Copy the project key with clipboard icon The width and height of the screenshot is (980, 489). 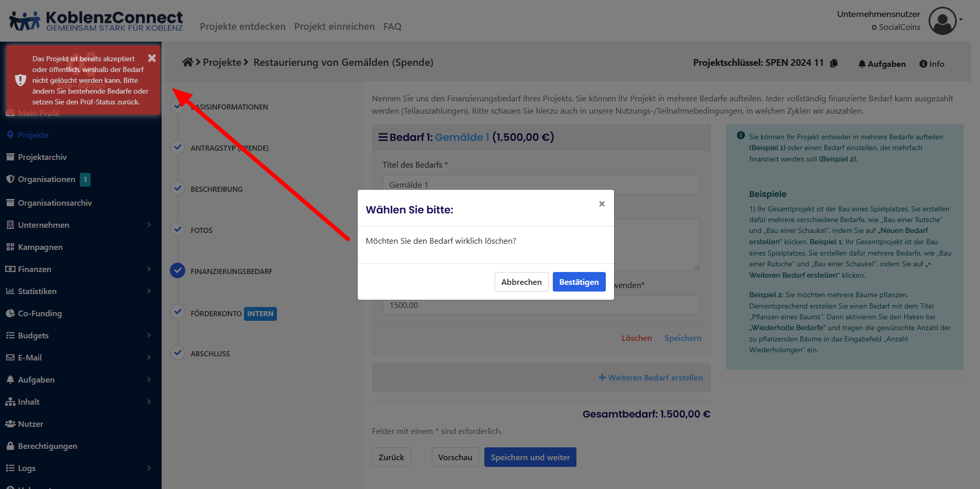click(x=834, y=63)
